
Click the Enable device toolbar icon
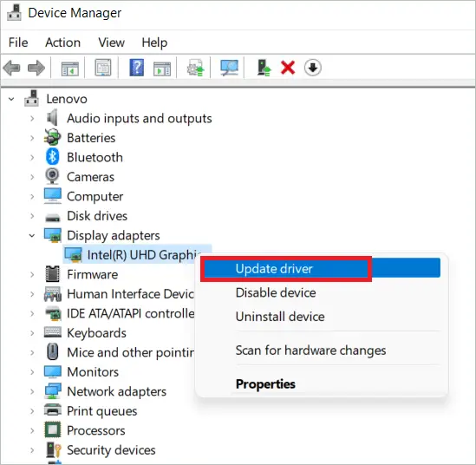pyautogui.click(x=264, y=68)
